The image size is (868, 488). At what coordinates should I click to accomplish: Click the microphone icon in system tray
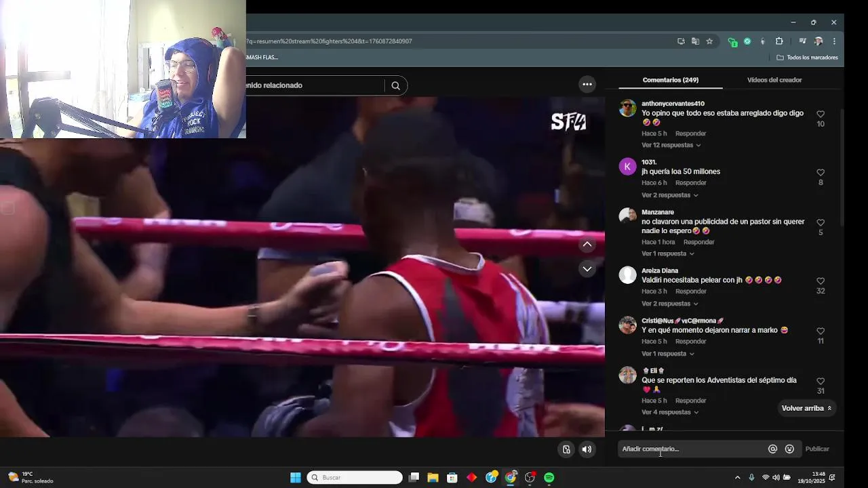pyautogui.click(x=751, y=478)
